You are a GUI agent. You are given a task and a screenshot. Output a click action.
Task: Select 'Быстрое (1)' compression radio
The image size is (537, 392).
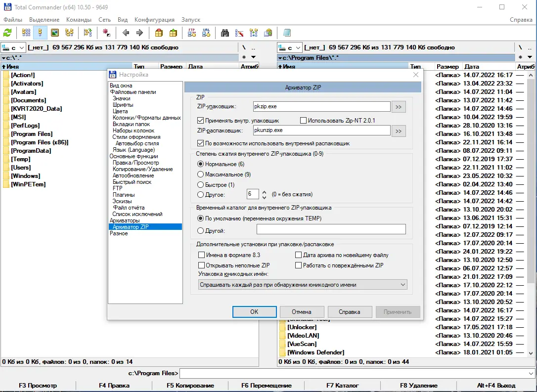pyautogui.click(x=201, y=185)
